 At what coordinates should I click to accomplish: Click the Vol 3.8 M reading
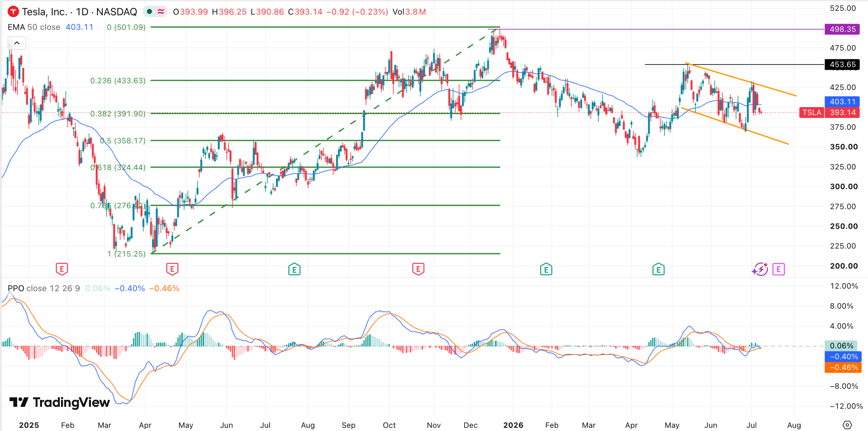(x=409, y=12)
